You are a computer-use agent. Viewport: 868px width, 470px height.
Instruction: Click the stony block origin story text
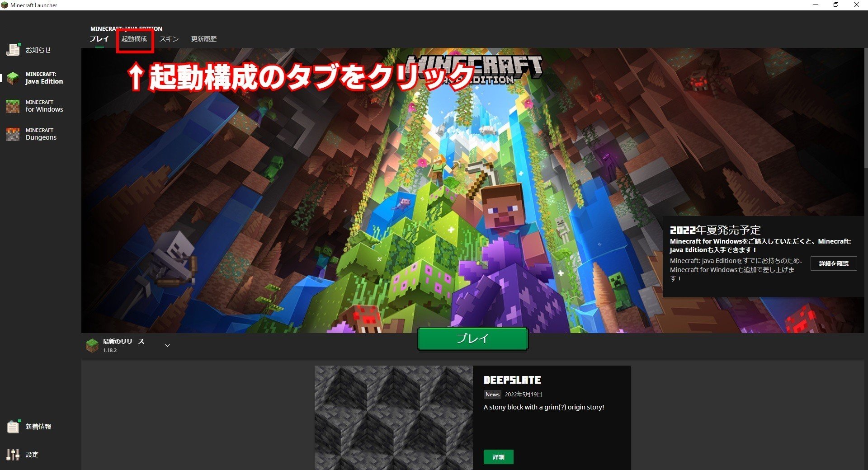point(544,407)
